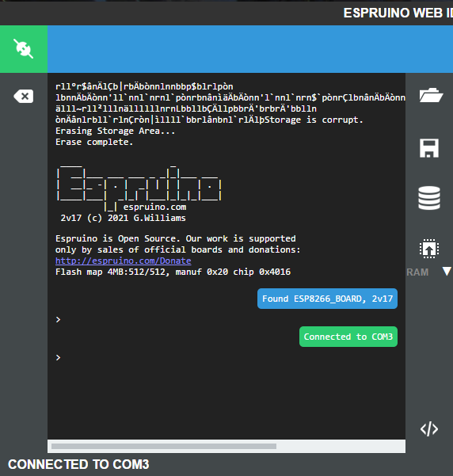Save code with the floppy disk icon

[429, 148]
